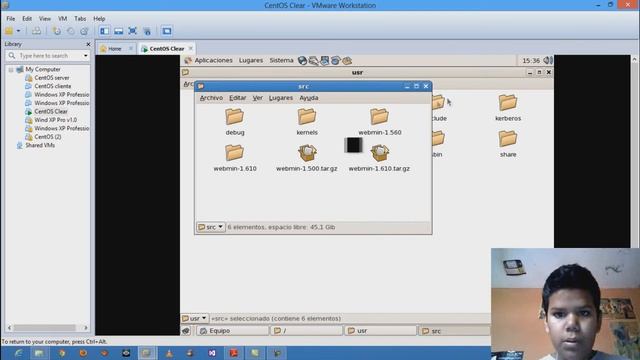Select CentOS server in library
640x360 pixels.
click(x=51, y=78)
